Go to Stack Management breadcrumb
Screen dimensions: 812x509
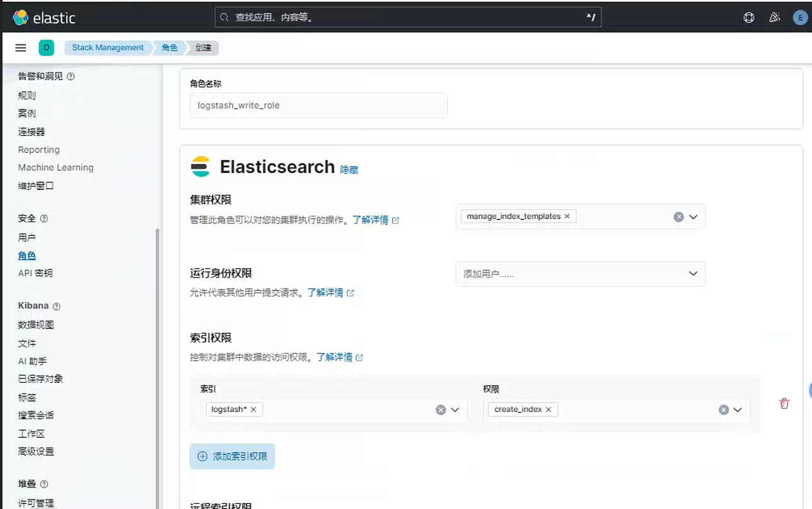pyautogui.click(x=108, y=48)
